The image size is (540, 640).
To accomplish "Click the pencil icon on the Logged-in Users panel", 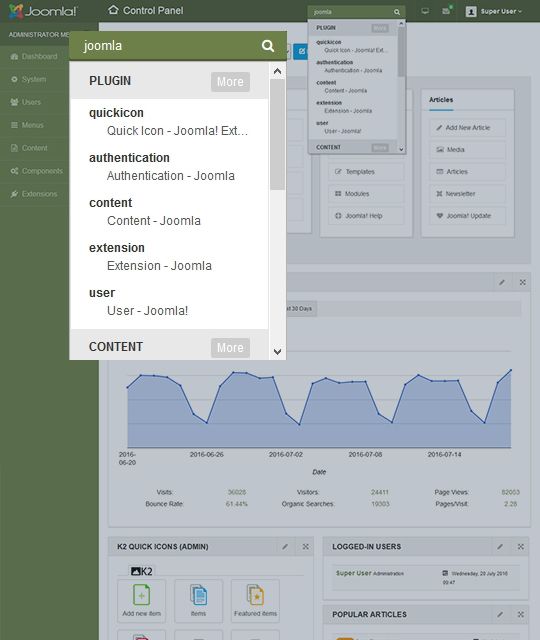I will tap(500, 547).
